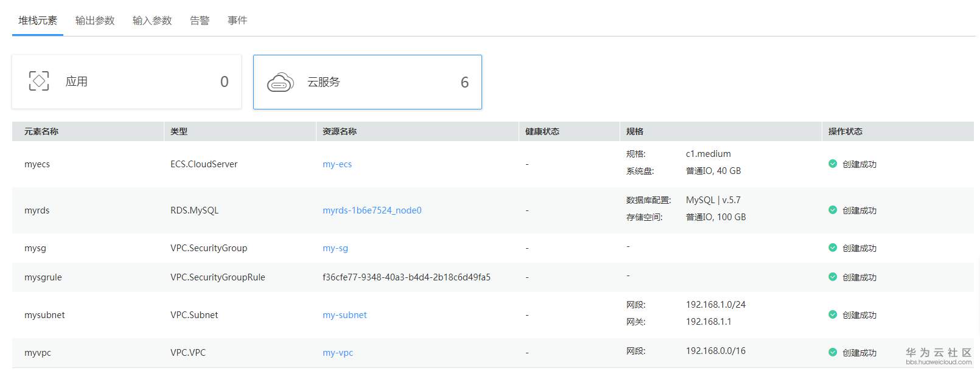Click 创建成功 status text in the myecs row
This screenshot has height=371, width=980.
(x=859, y=164)
